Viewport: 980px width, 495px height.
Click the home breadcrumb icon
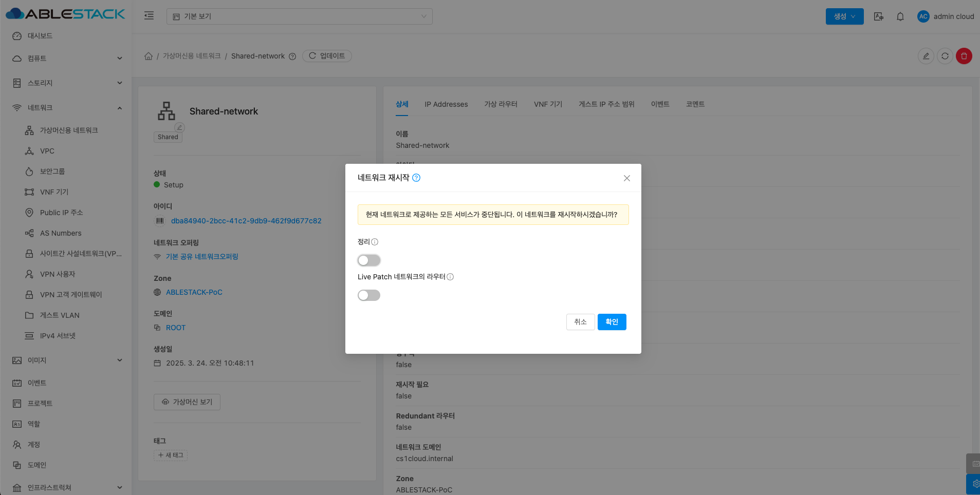click(149, 56)
